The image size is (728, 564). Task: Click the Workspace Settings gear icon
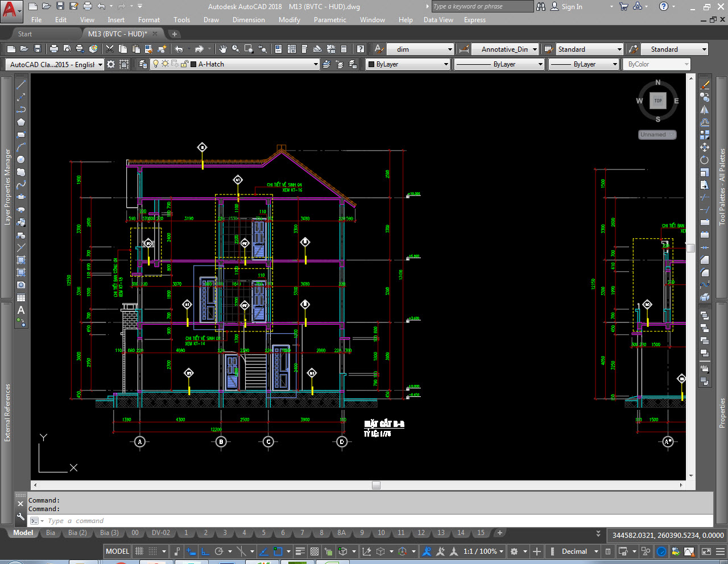pyautogui.click(x=111, y=64)
